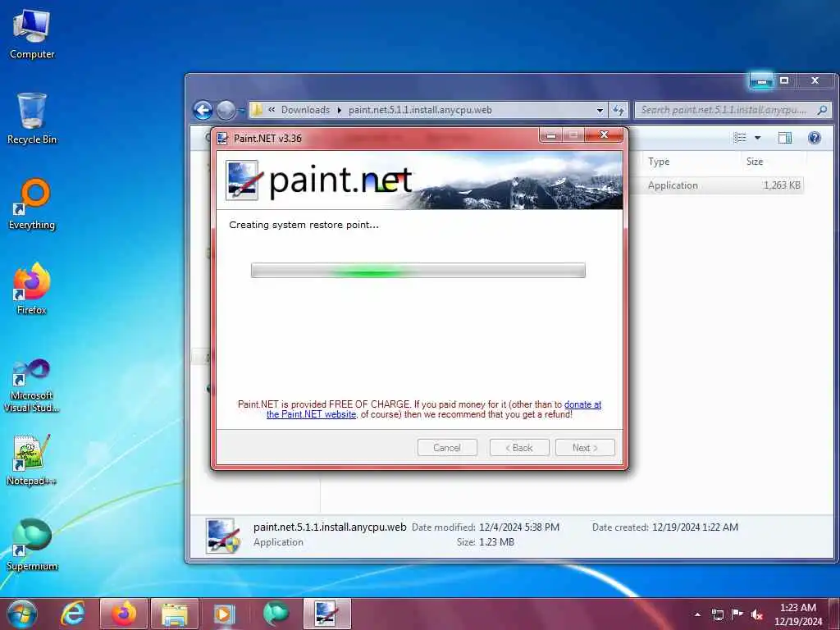Launch the Supermium browser desktop shortcut
Screen dimensions: 840x630
pos(32,545)
